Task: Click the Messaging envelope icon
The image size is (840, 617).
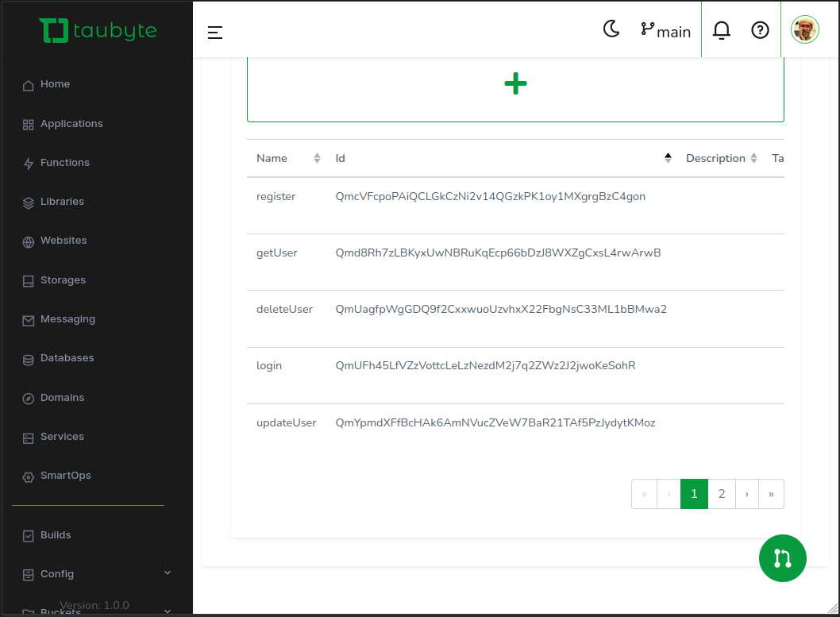Action: 29,320
